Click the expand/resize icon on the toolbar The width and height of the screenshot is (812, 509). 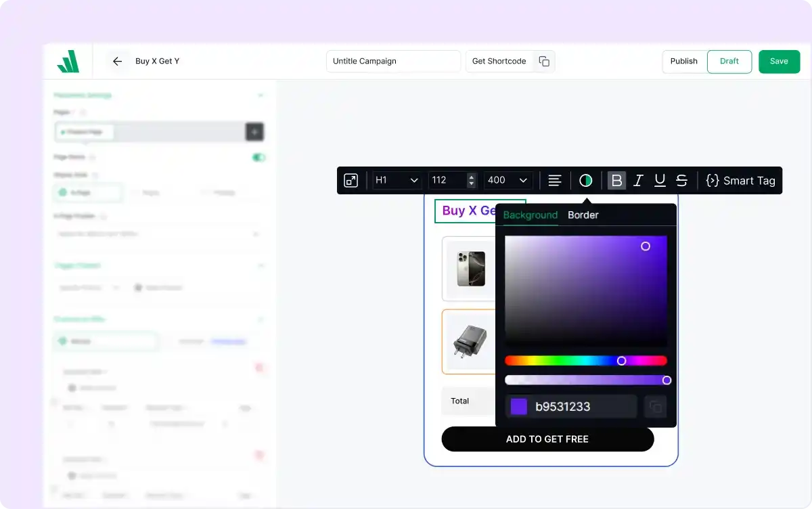tap(351, 180)
